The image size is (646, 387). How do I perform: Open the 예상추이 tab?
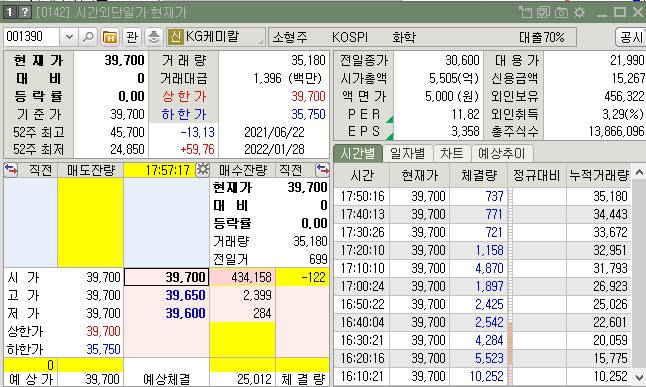click(502, 153)
